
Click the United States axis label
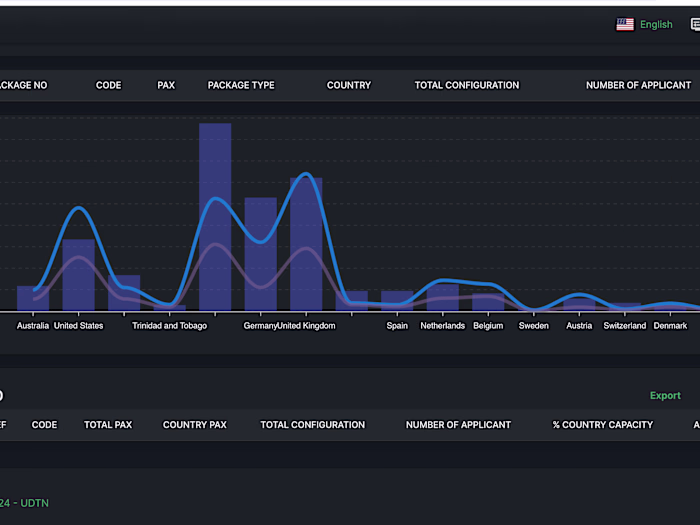click(79, 326)
